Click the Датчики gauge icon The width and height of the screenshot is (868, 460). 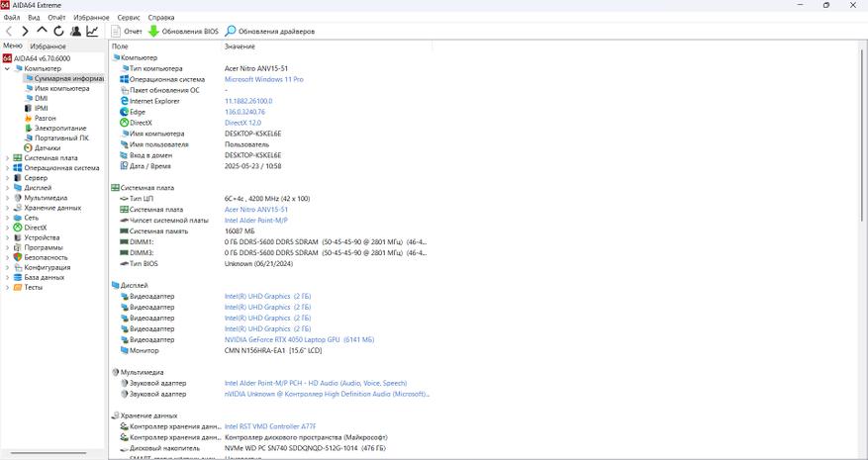(29, 148)
